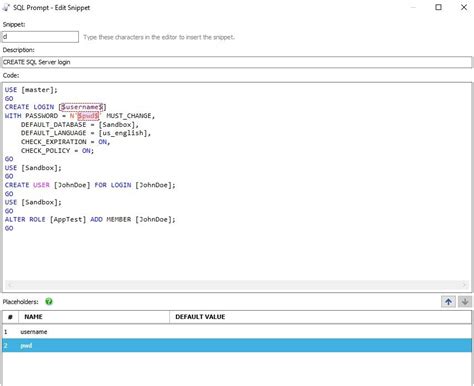
Task: Click the default value cell for pwd
Action: coord(321,345)
